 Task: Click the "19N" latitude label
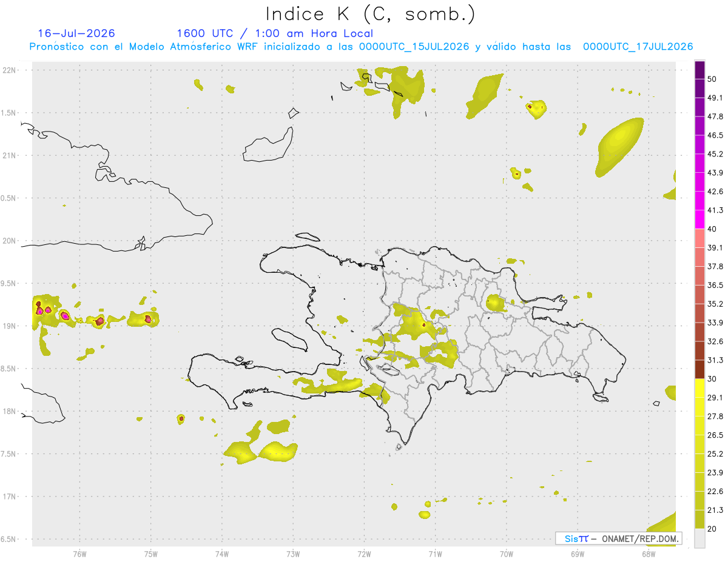(10, 326)
